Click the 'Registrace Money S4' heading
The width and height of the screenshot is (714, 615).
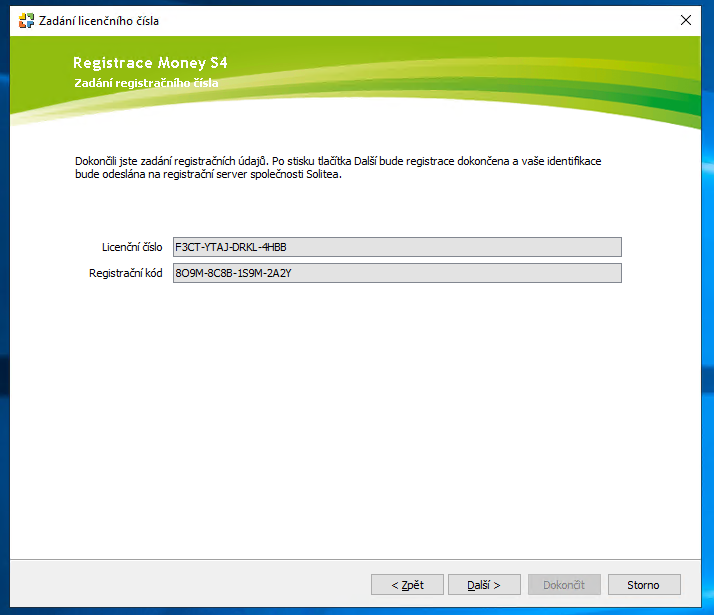point(150,63)
